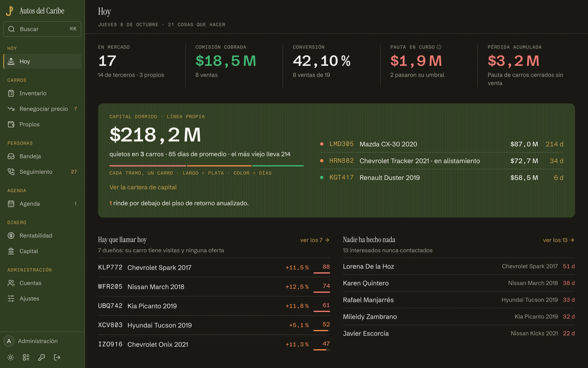Click the Inventario clipboard icon
Screen dimensions: 588x368
pos(11,93)
